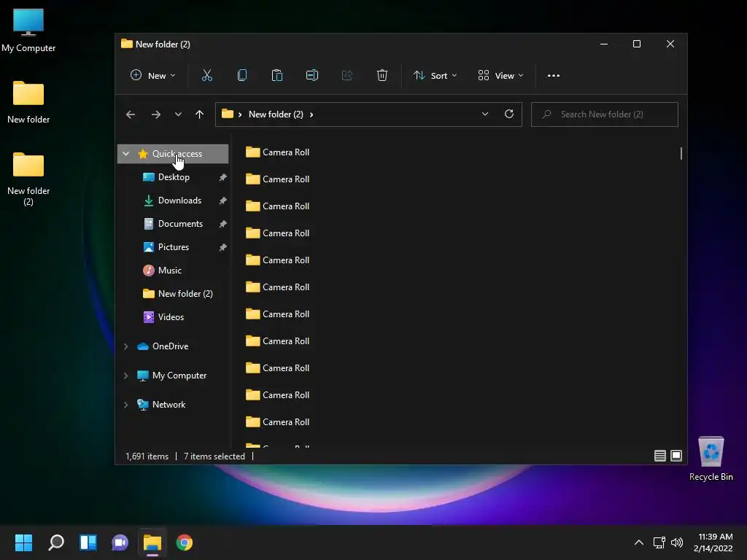Screen dimensions: 747x560
Task: Open Music in navigation pane
Action: [169, 271]
